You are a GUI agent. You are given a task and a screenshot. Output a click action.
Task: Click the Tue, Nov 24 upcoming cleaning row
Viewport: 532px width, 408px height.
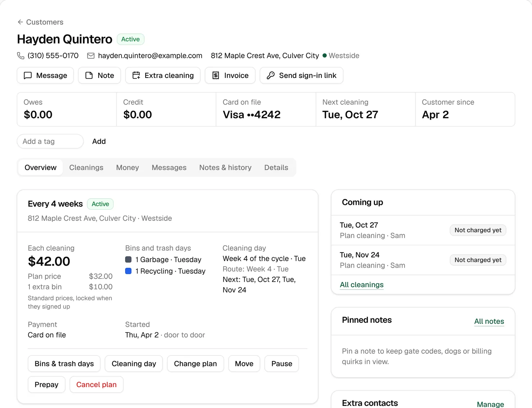click(x=423, y=260)
